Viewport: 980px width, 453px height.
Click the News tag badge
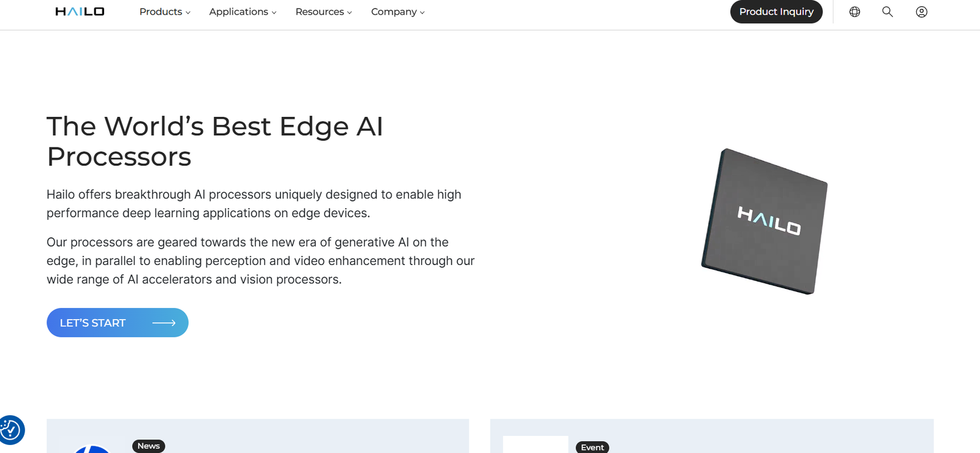click(x=149, y=446)
